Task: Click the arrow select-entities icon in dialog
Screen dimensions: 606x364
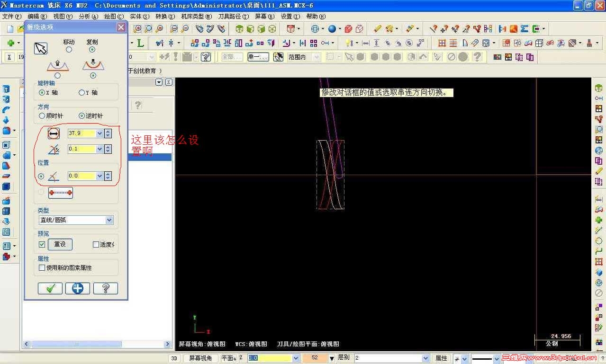Action: (x=41, y=48)
